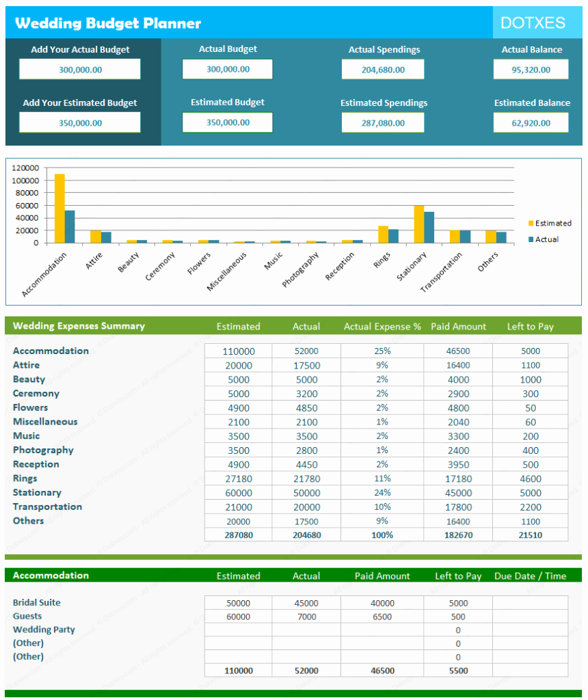This screenshot has width=588, height=700.
Task: Click the Guests estimated cell 60000
Action: pyautogui.click(x=239, y=617)
